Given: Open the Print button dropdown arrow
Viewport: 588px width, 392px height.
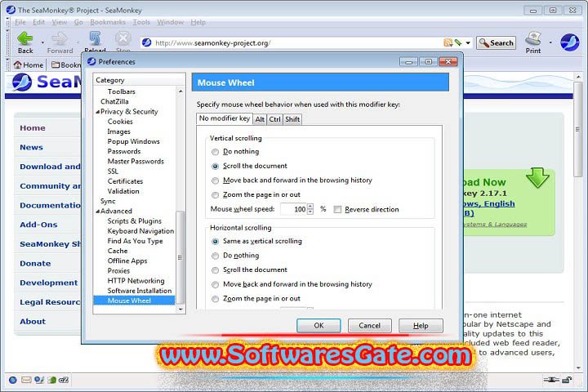Looking at the screenshot, I should (550, 42).
